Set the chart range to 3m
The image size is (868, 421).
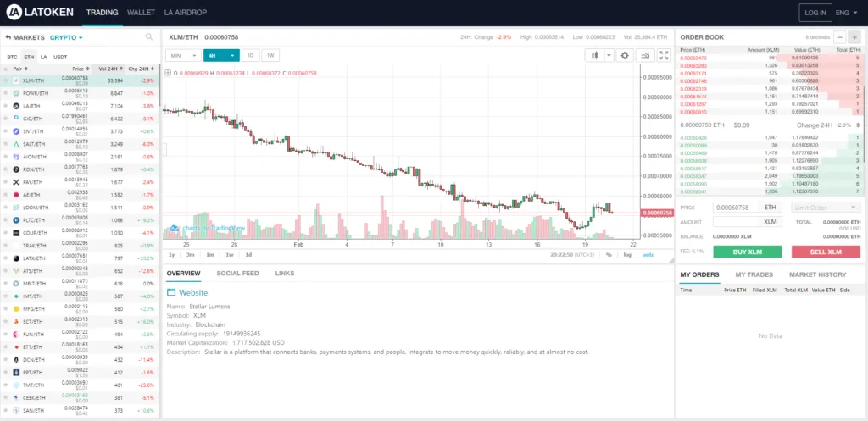coord(191,254)
